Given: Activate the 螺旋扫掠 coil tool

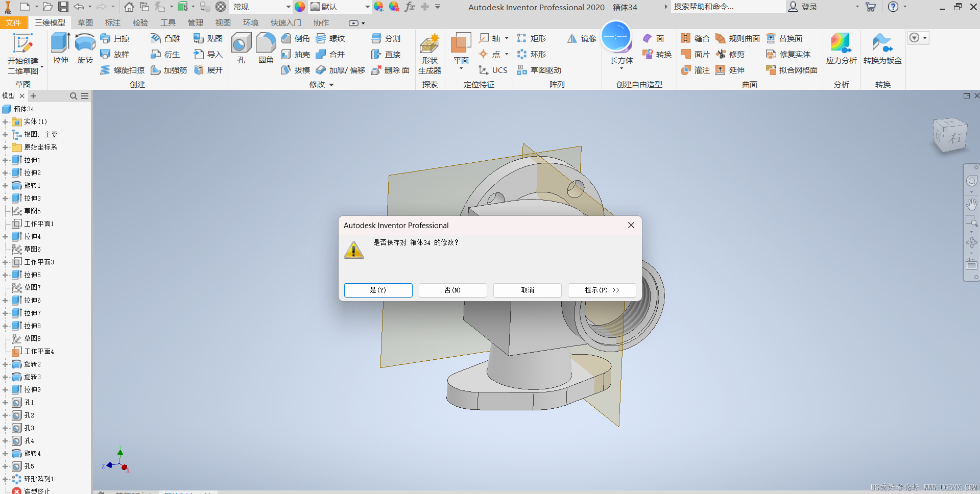Looking at the screenshot, I should coord(123,70).
